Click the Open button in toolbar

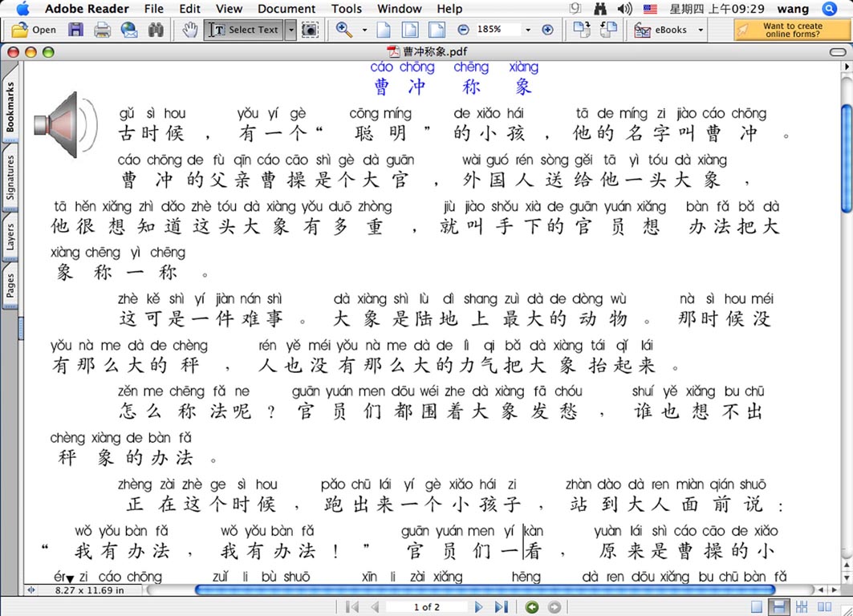35,30
